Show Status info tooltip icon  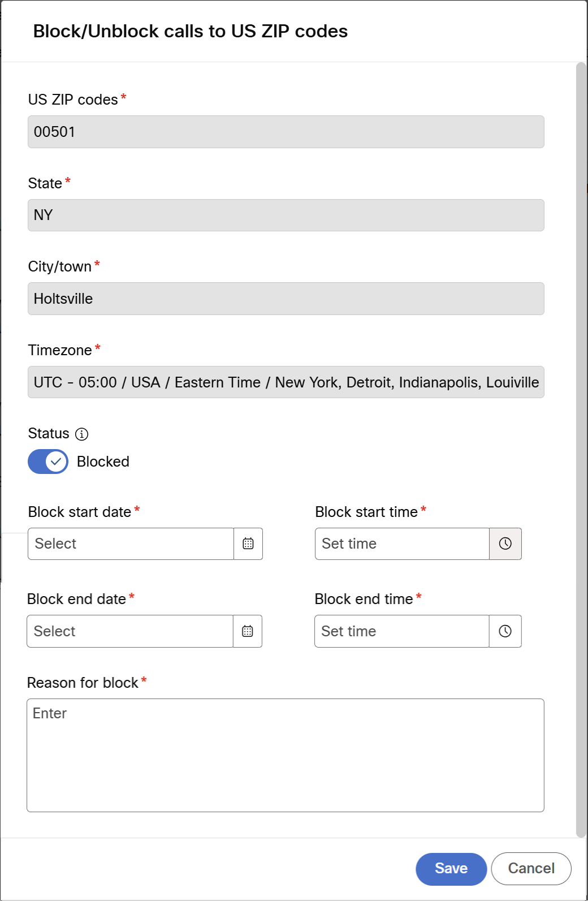pyautogui.click(x=82, y=434)
